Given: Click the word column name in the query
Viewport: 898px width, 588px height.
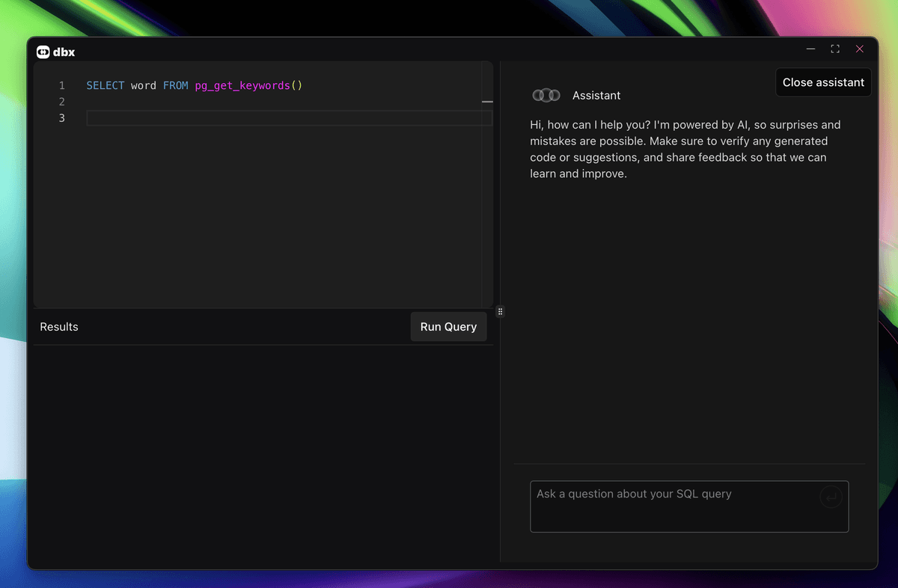Looking at the screenshot, I should [143, 85].
